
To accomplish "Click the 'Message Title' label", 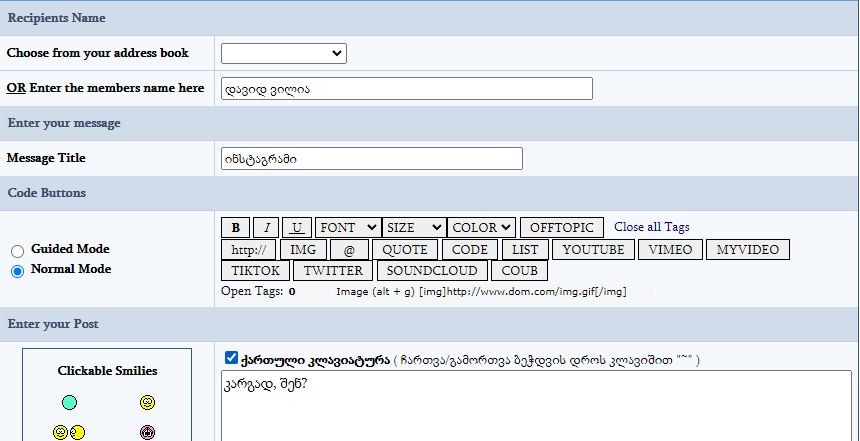I will click(x=46, y=158).
